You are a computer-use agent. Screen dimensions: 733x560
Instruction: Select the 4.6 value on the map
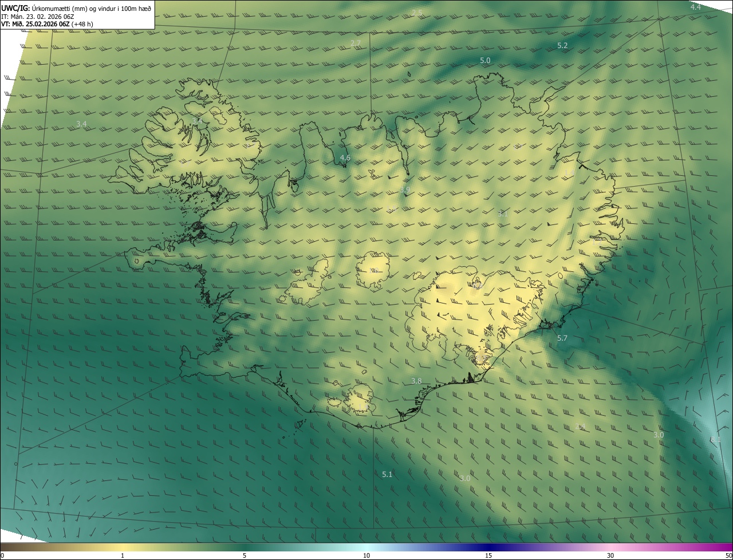(x=345, y=157)
